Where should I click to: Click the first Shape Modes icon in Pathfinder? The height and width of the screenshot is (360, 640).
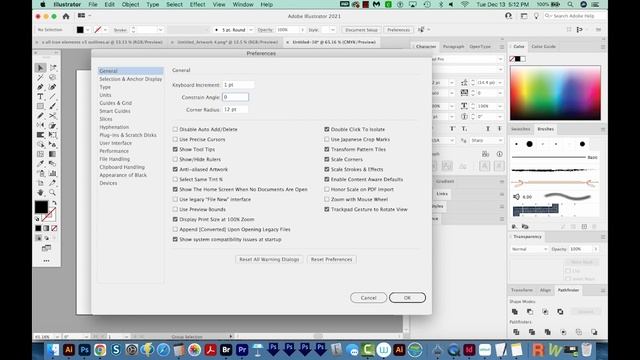(515, 312)
